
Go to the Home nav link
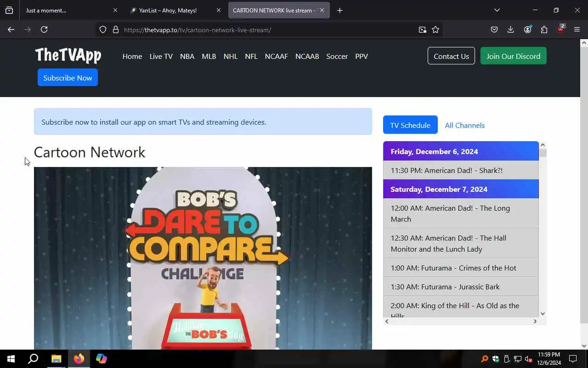click(132, 56)
